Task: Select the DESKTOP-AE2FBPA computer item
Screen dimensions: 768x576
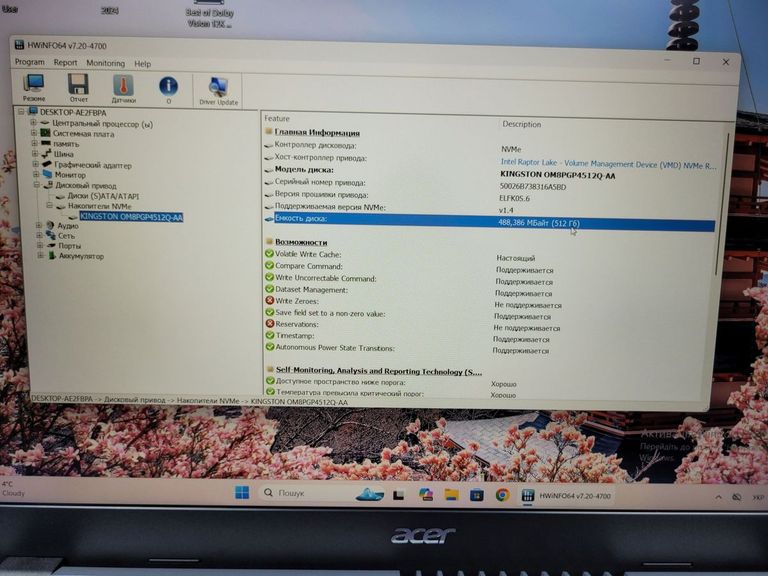Action: tap(72, 113)
